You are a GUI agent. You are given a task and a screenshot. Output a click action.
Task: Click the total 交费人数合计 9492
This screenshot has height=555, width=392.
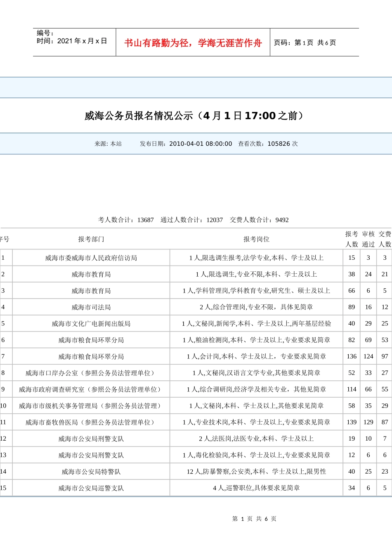tap(259, 220)
